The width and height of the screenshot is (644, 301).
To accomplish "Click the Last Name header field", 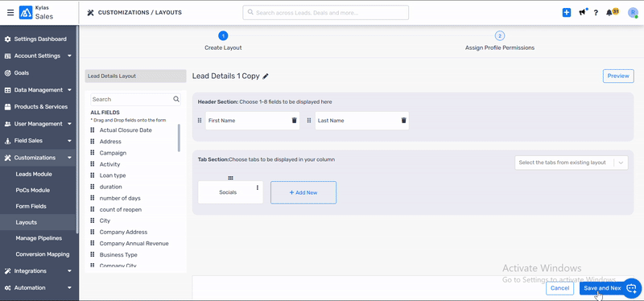I will 361,121.
